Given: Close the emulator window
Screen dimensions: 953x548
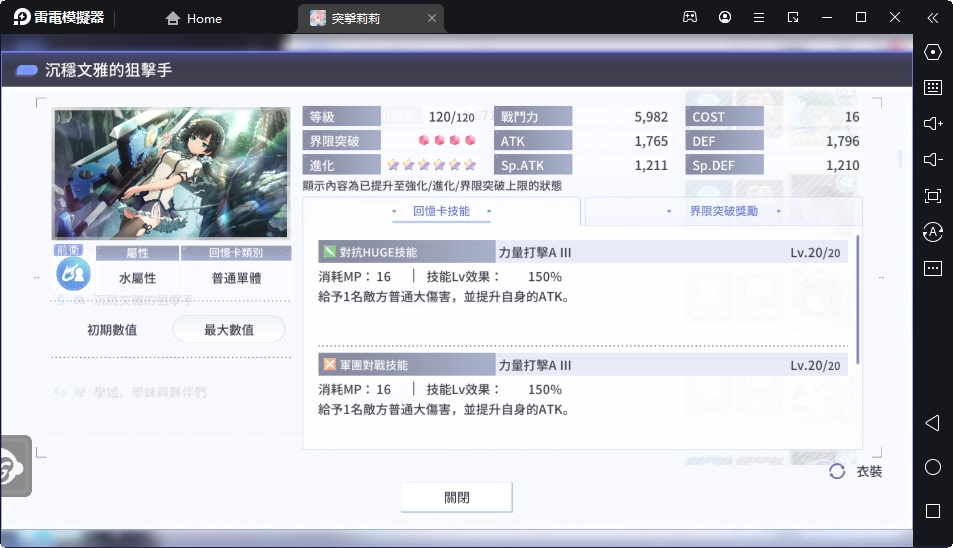Looking at the screenshot, I should click(x=895, y=18).
